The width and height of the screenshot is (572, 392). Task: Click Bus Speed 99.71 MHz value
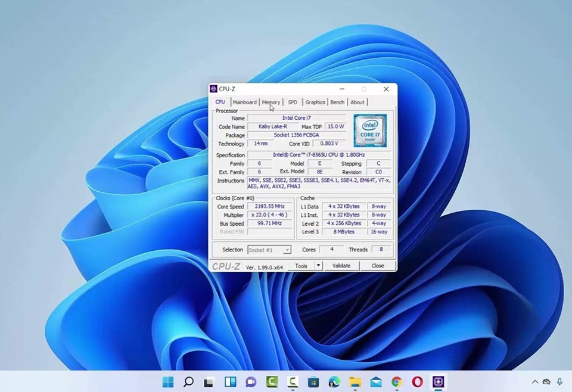pos(269,223)
